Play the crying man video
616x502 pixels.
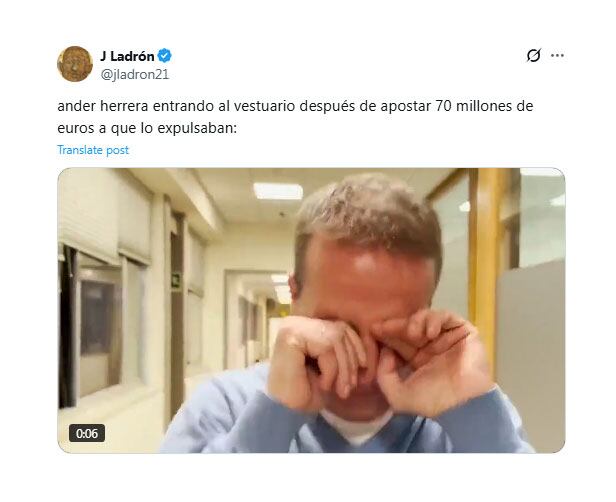tap(311, 310)
